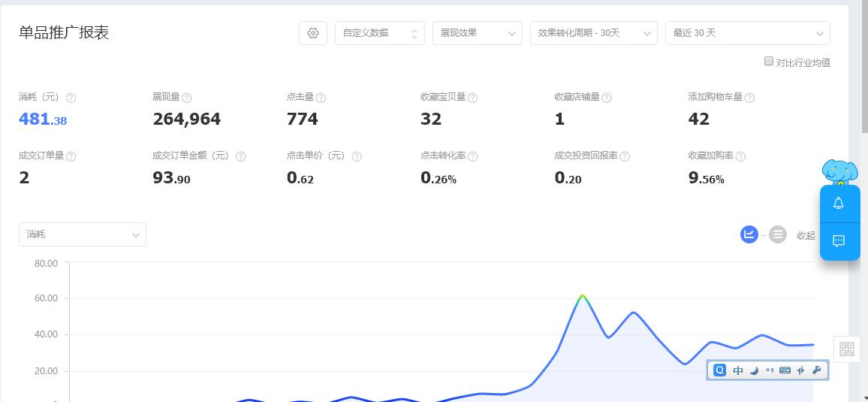Open notification bell in side widget

click(x=838, y=203)
